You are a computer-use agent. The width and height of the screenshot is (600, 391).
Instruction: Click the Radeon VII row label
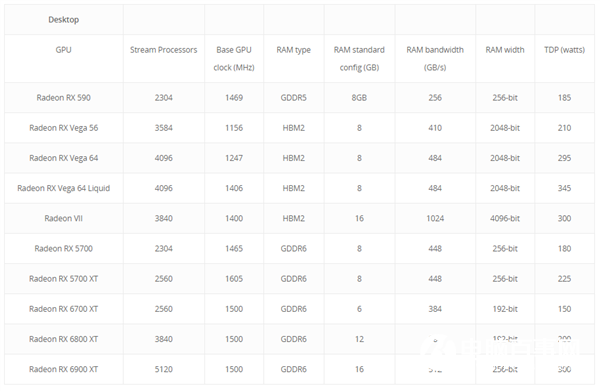click(x=64, y=218)
